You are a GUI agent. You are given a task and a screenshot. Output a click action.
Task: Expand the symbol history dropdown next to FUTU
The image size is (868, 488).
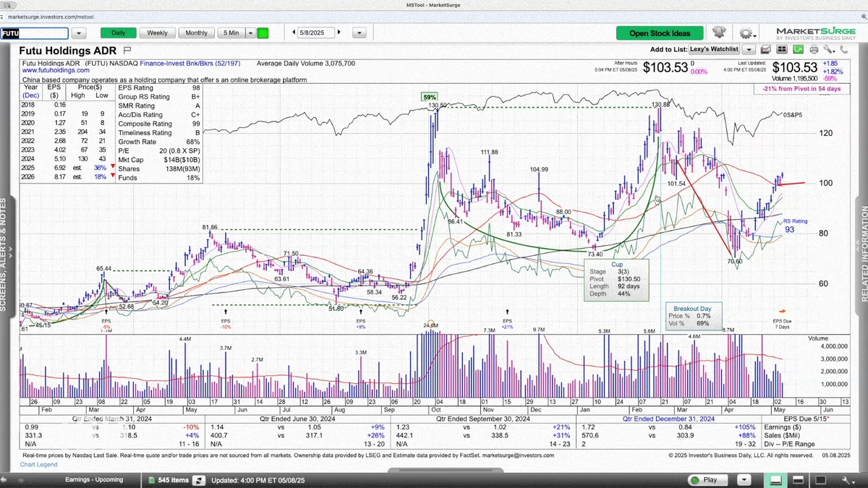pyautogui.click(x=80, y=33)
